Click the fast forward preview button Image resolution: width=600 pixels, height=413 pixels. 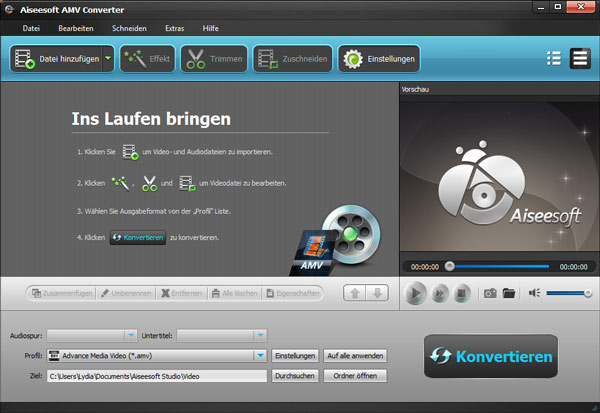coord(440,294)
